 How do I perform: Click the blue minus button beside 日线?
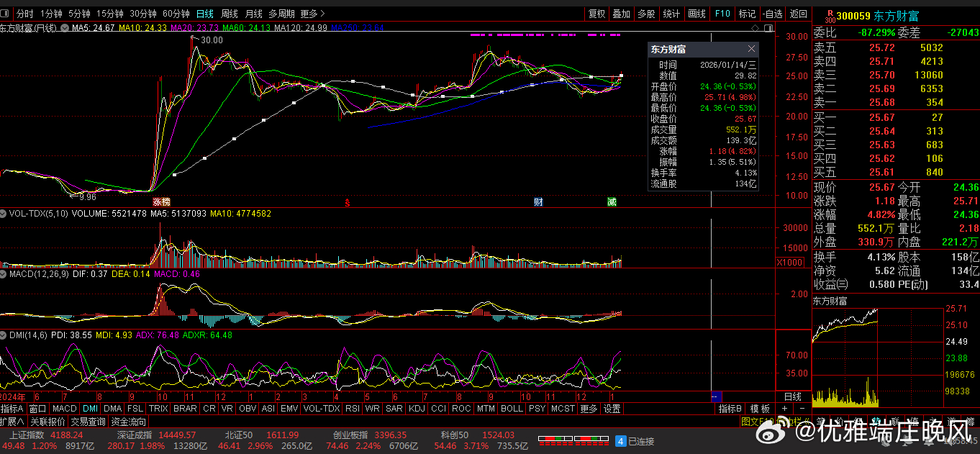pos(716,396)
